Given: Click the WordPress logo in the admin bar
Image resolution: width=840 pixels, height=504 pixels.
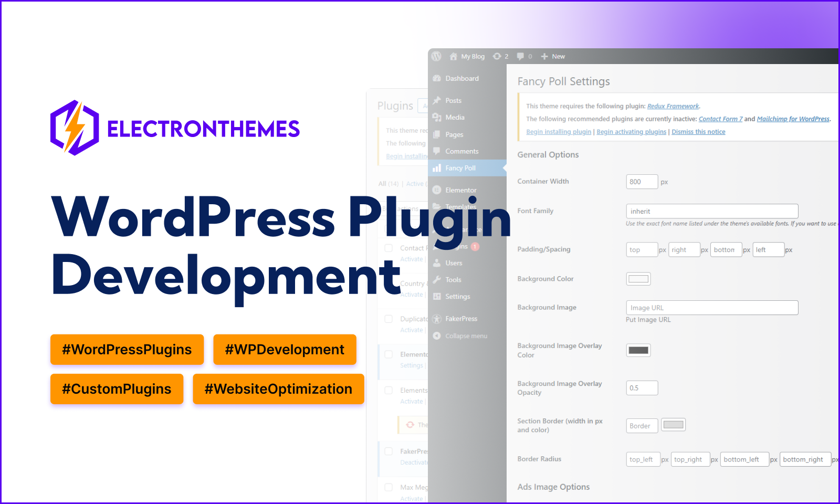Looking at the screenshot, I should [x=436, y=56].
